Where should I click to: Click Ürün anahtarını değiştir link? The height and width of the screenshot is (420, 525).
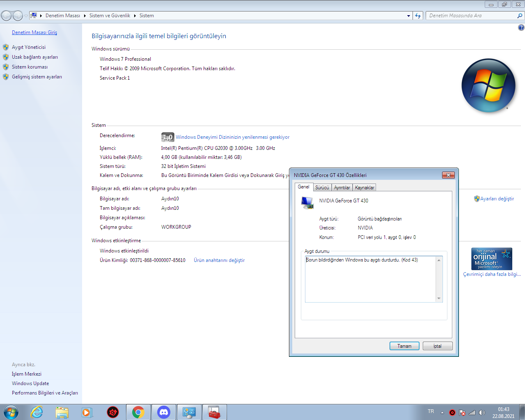pos(219,260)
